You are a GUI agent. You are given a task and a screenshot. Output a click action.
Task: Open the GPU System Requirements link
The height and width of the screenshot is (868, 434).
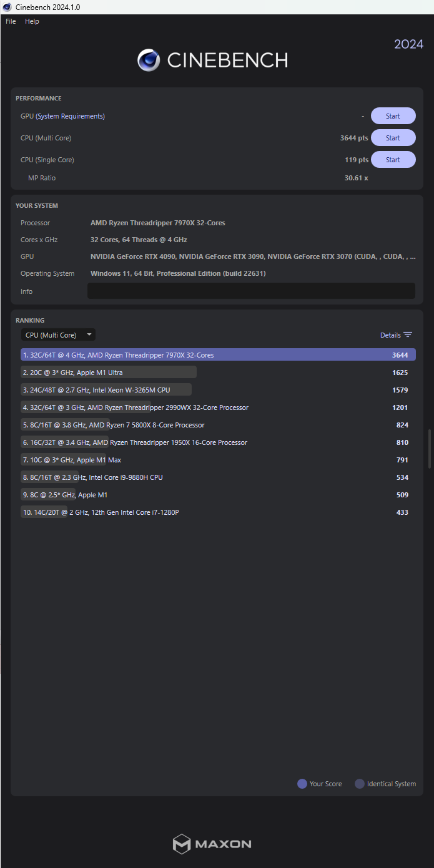[x=70, y=116]
